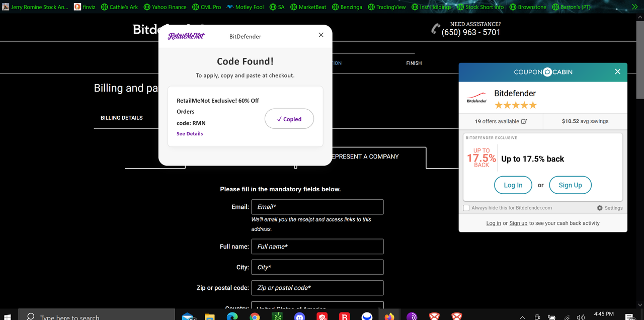This screenshot has height=320, width=644.
Task: Open Microsoft Edge from the taskbar
Action: tap(232, 317)
